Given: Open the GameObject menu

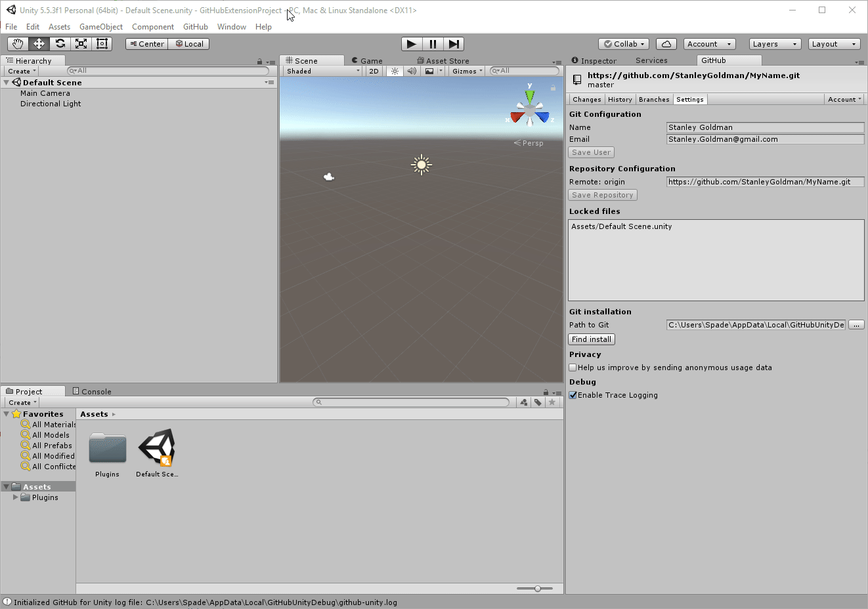Looking at the screenshot, I should pyautogui.click(x=101, y=27).
